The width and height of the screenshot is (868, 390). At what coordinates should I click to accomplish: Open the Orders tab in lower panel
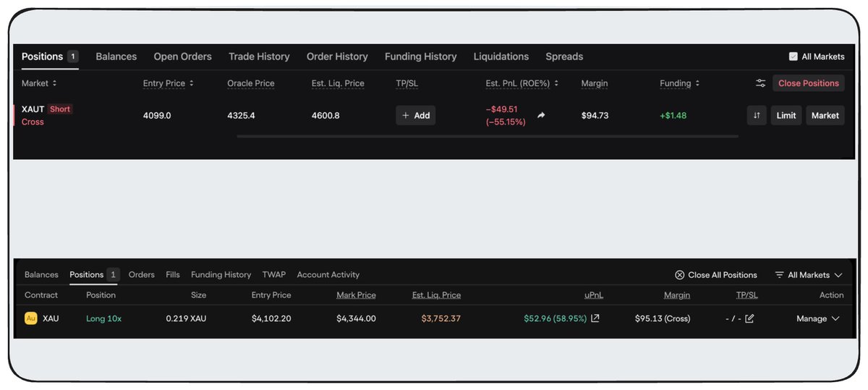click(142, 275)
